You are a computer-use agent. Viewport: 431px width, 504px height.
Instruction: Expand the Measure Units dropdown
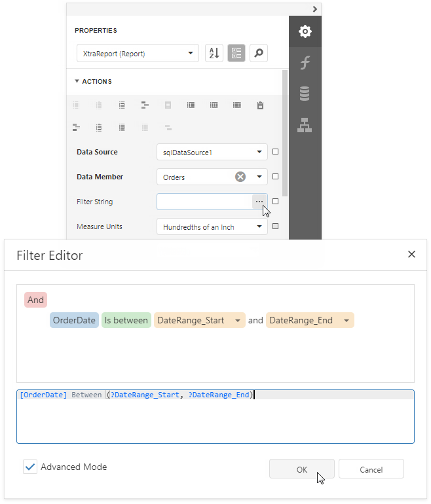tap(260, 227)
